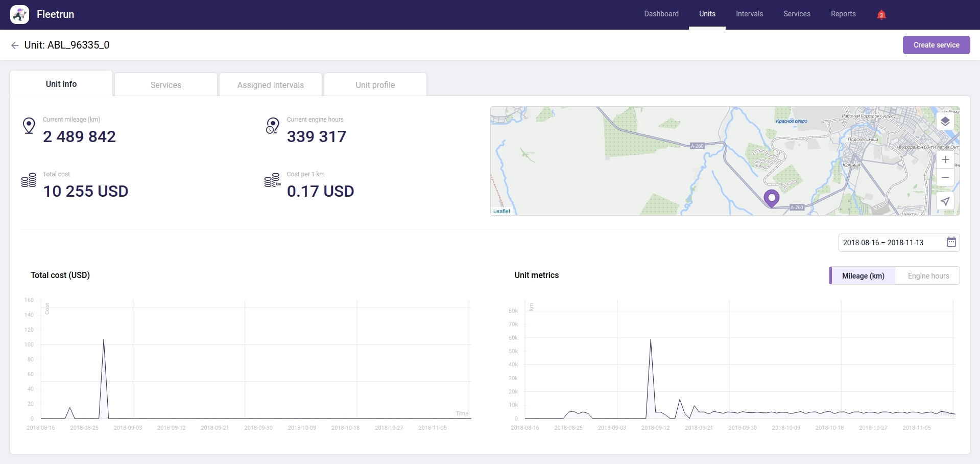This screenshot has width=980, height=464.
Task: Navigate to the Dashboard menu item
Action: (x=661, y=14)
